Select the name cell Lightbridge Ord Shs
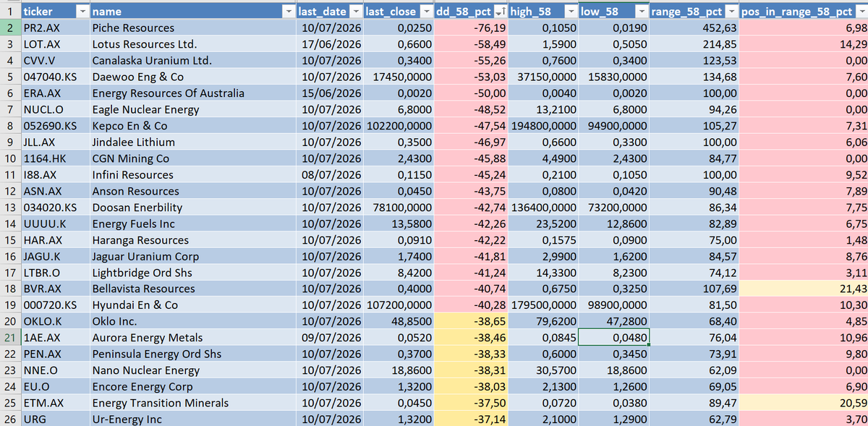The image size is (868, 426). [193, 273]
